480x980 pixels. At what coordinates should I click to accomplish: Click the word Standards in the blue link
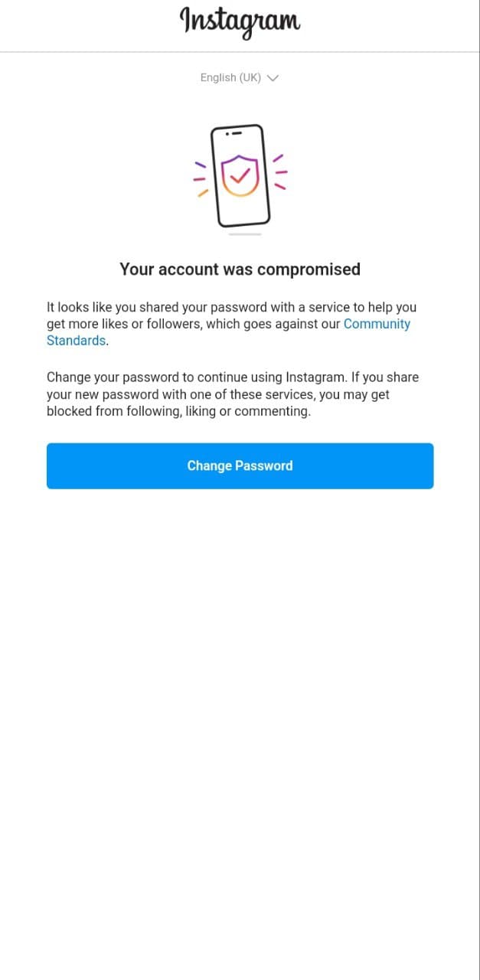pyautogui.click(x=76, y=341)
